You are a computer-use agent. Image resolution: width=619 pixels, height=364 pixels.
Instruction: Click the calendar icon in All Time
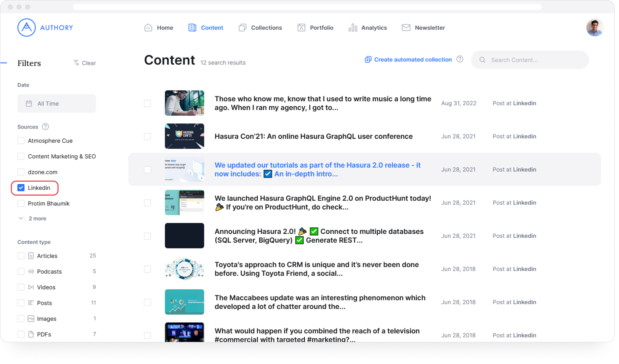coord(29,104)
